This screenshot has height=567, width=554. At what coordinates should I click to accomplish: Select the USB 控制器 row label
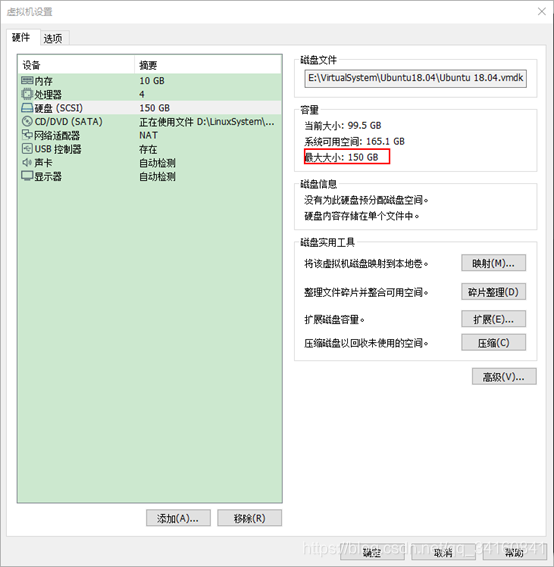tap(58, 149)
